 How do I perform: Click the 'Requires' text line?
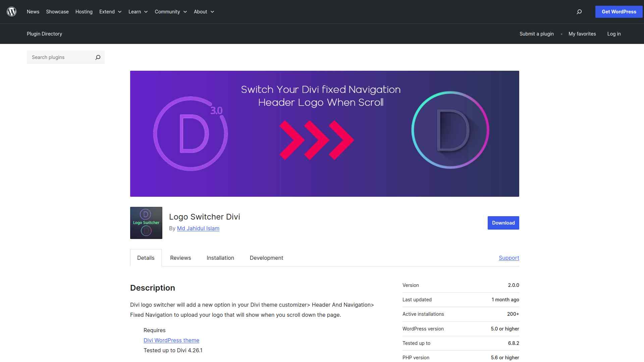(155, 330)
